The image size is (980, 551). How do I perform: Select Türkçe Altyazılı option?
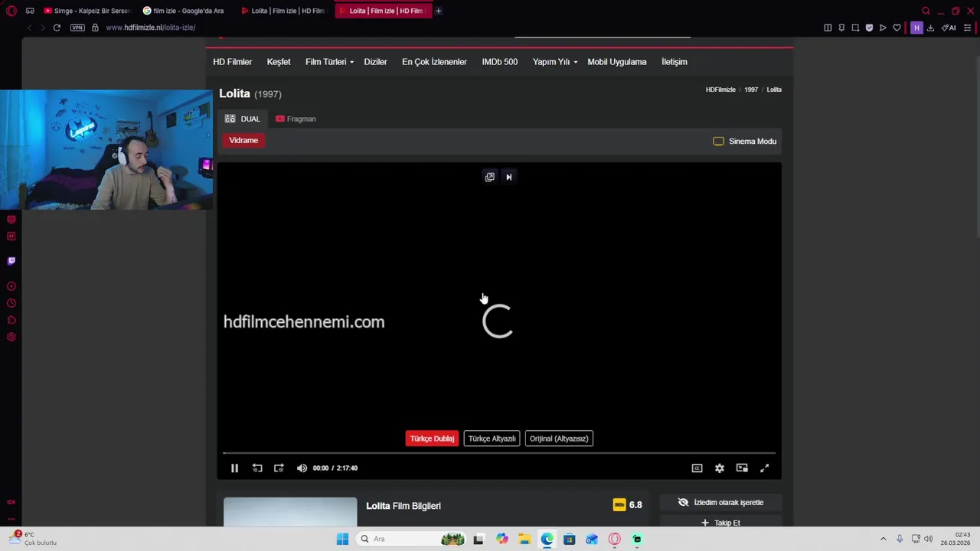(x=492, y=439)
